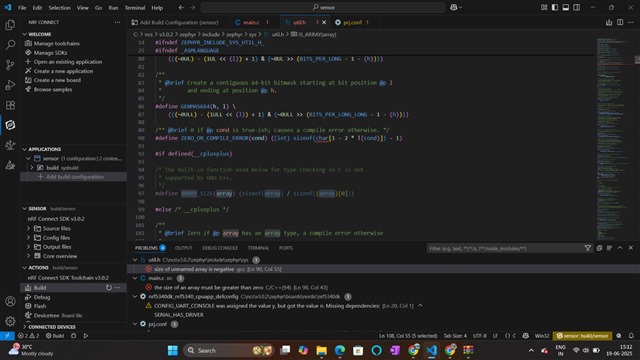Click the nRF Connect panel more actions ellipsis
The width and height of the screenshot is (640, 360).
coord(118,22)
